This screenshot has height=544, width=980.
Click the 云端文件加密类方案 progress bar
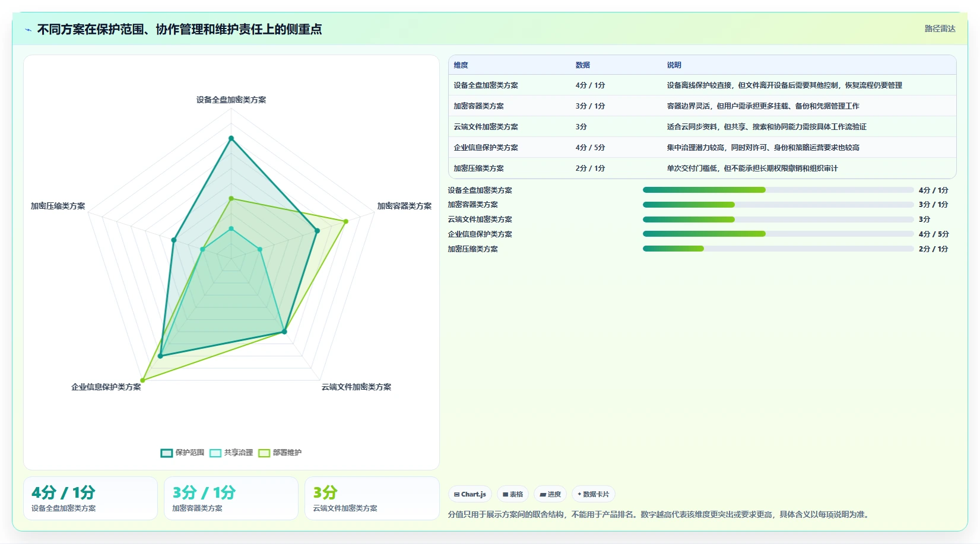tap(778, 219)
